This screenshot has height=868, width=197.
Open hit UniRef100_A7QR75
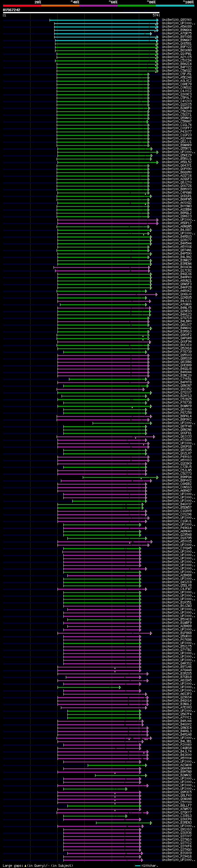pos(177,33)
